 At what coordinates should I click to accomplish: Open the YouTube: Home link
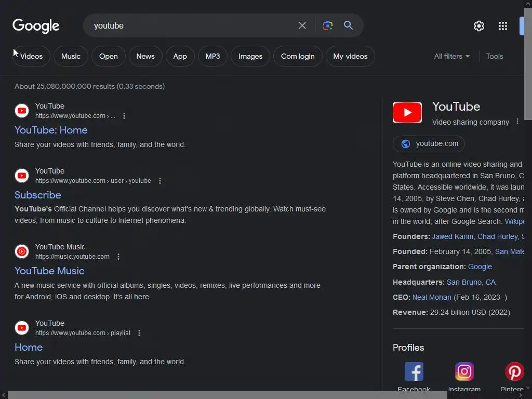click(51, 130)
